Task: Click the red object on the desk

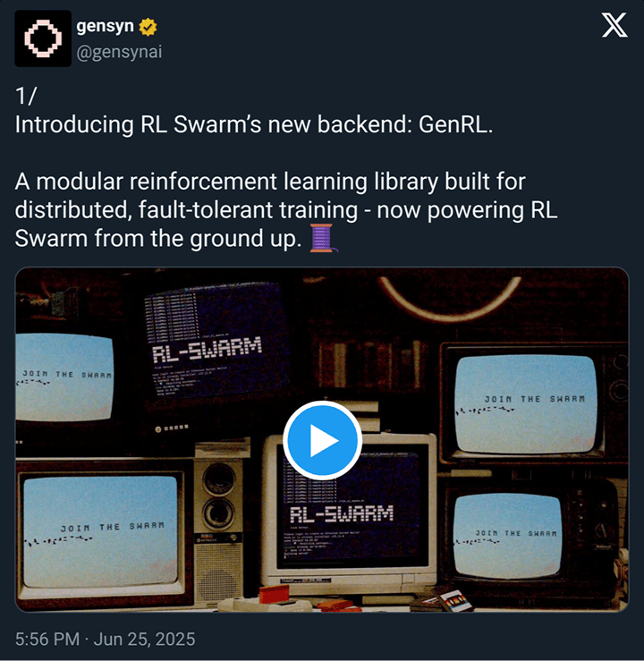Action: 274,595
